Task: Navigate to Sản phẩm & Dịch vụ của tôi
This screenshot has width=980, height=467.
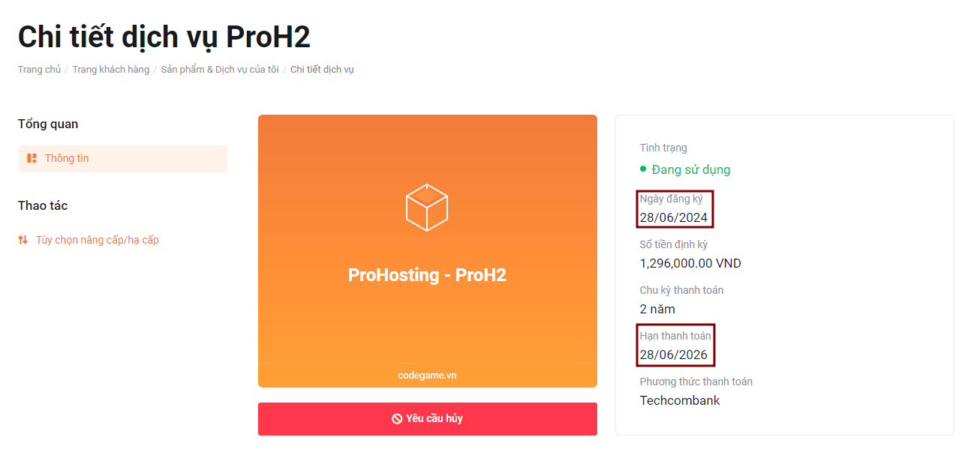Action: pyautogui.click(x=220, y=70)
